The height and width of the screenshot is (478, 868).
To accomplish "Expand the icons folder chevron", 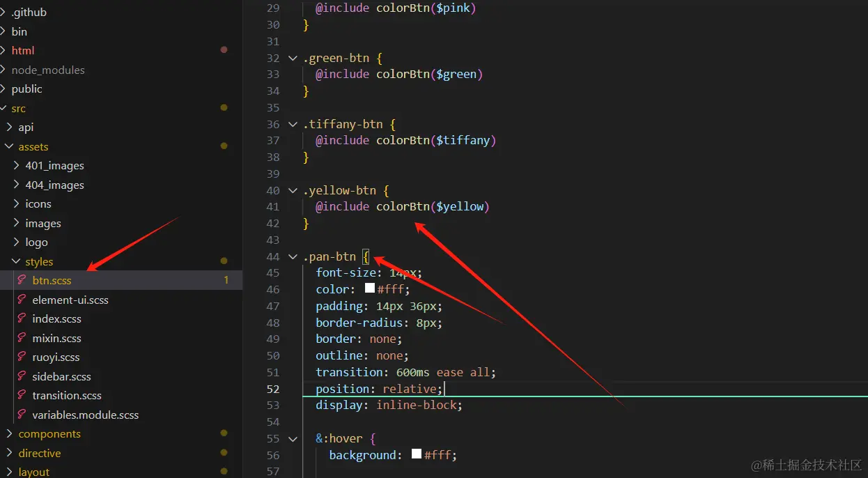I will click(x=17, y=203).
